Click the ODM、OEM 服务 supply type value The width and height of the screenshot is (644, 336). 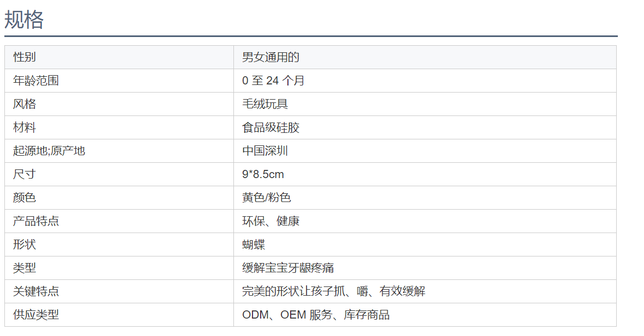287,315
